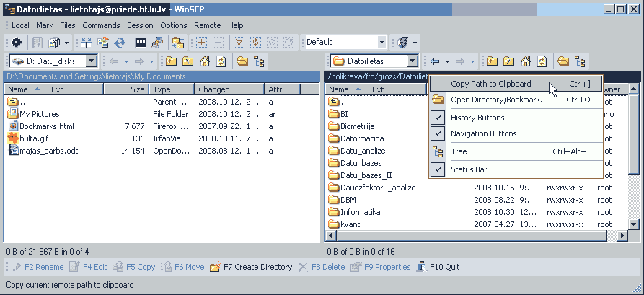Open directory/bookmark icon in remote toolbar
The image size is (644, 295).
(563, 61)
